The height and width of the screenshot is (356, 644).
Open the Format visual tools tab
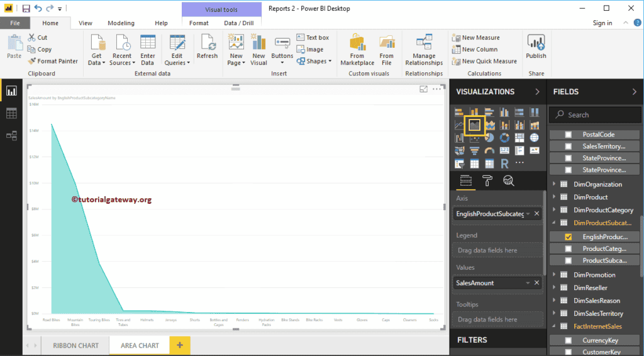(199, 23)
